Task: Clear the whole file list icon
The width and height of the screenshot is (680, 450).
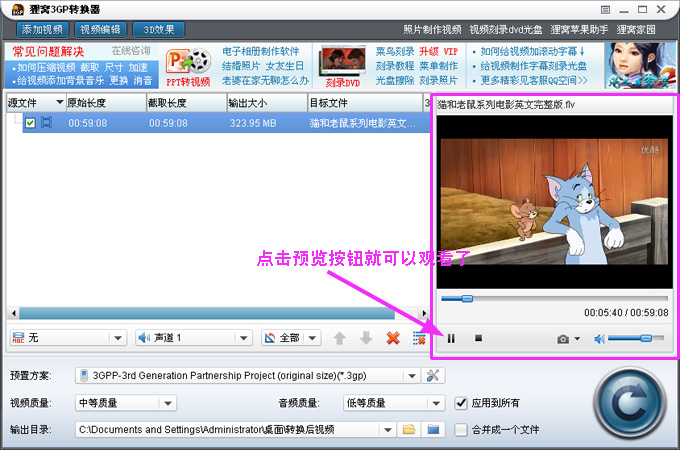Action: coord(419,338)
